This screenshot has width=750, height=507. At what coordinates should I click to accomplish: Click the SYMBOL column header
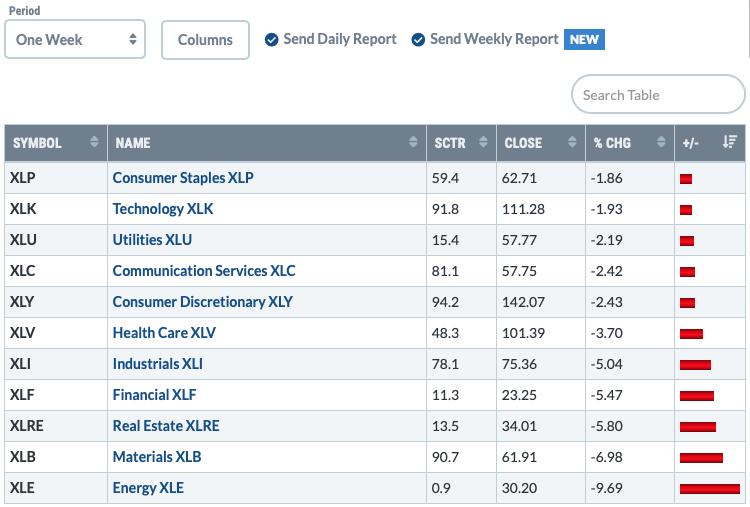click(x=37, y=143)
